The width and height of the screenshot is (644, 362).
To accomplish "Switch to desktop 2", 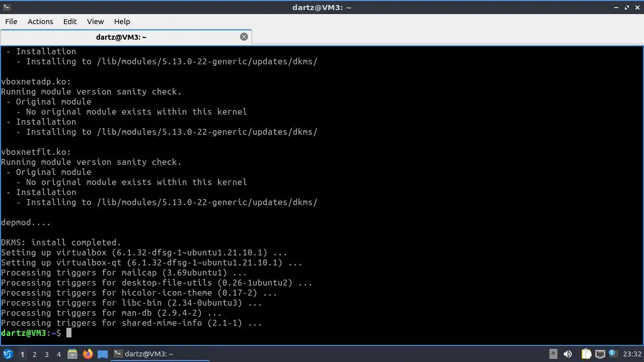I will coord(34,354).
